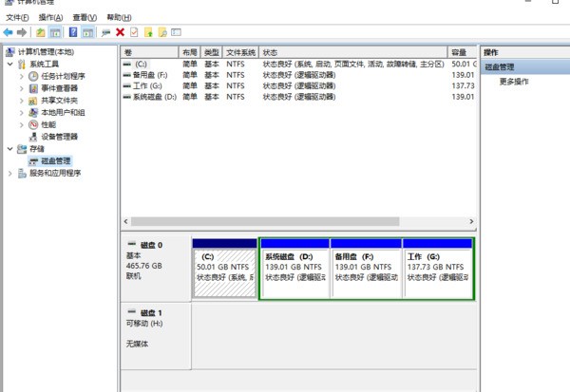Open 更多操作 in the actions pane
Image resolution: width=570 pixels, height=392 pixels.
click(514, 82)
